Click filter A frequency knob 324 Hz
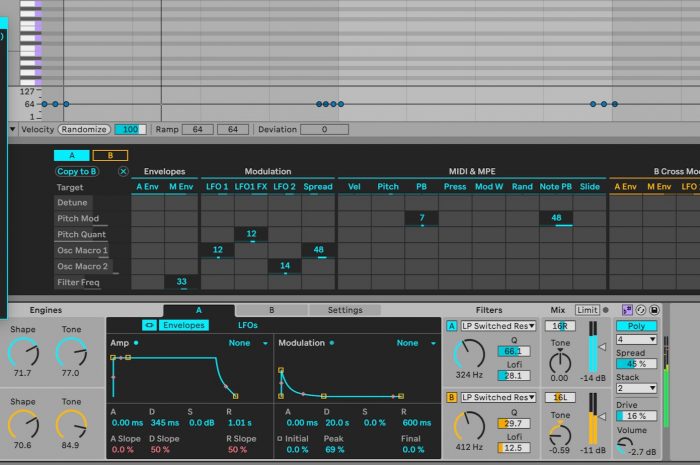 pyautogui.click(x=469, y=355)
